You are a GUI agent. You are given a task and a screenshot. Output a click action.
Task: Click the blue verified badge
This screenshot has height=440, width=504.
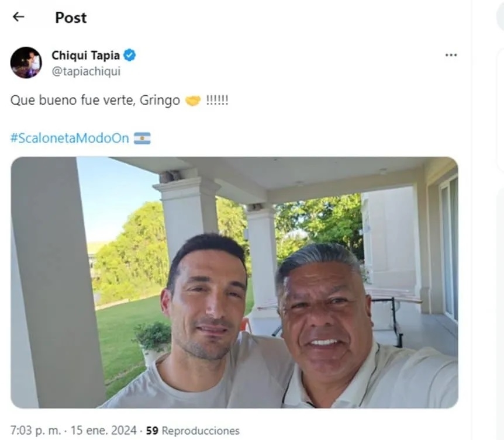point(130,56)
